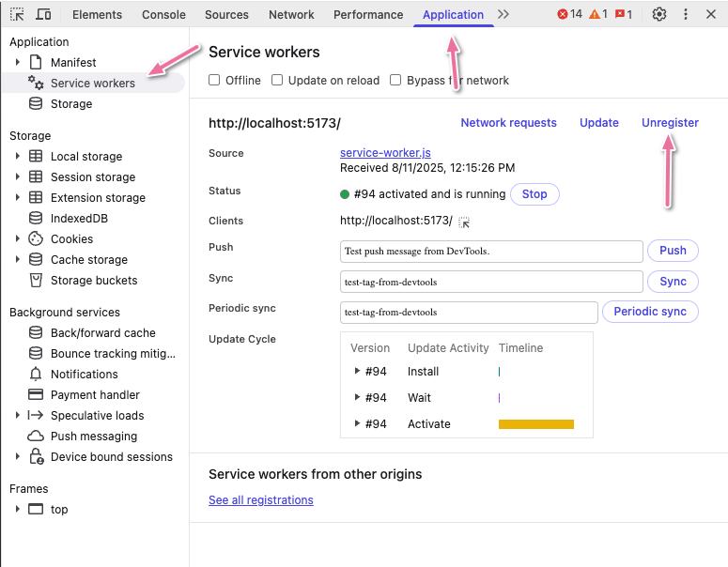Click the Session storage table icon
728x567 pixels.
36,176
